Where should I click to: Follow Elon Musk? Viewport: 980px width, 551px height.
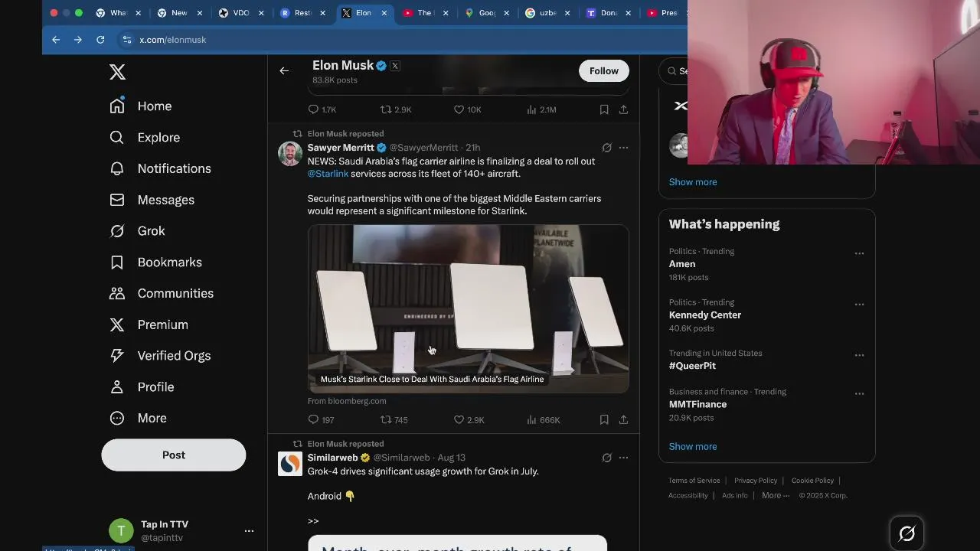click(604, 70)
